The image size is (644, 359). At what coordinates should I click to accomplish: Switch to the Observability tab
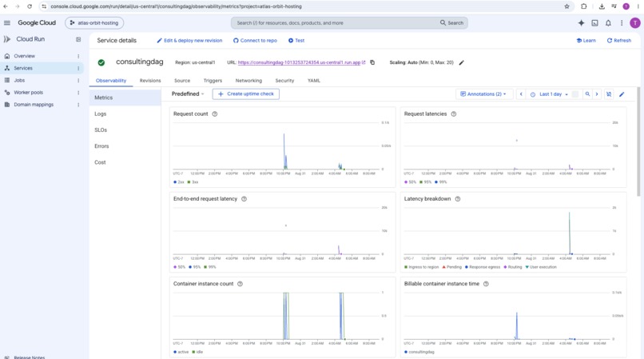111,81
